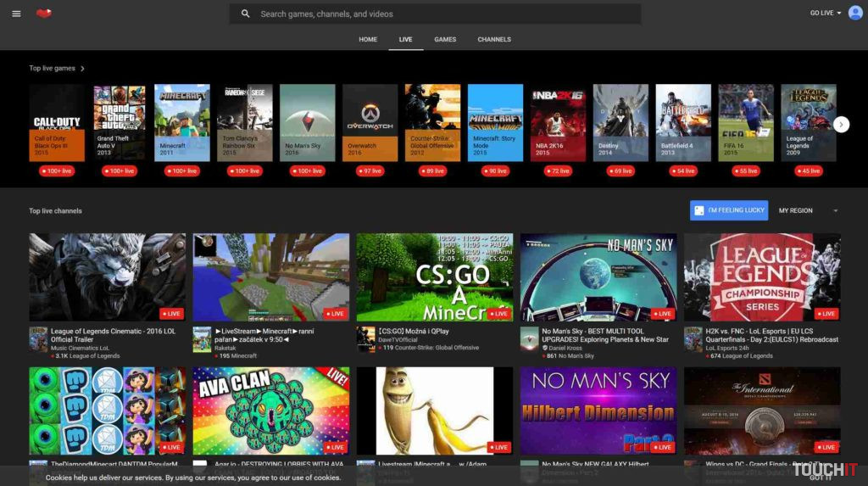Open League of Legends Cinematic stream thumbnail
The image size is (868, 486).
click(108, 277)
